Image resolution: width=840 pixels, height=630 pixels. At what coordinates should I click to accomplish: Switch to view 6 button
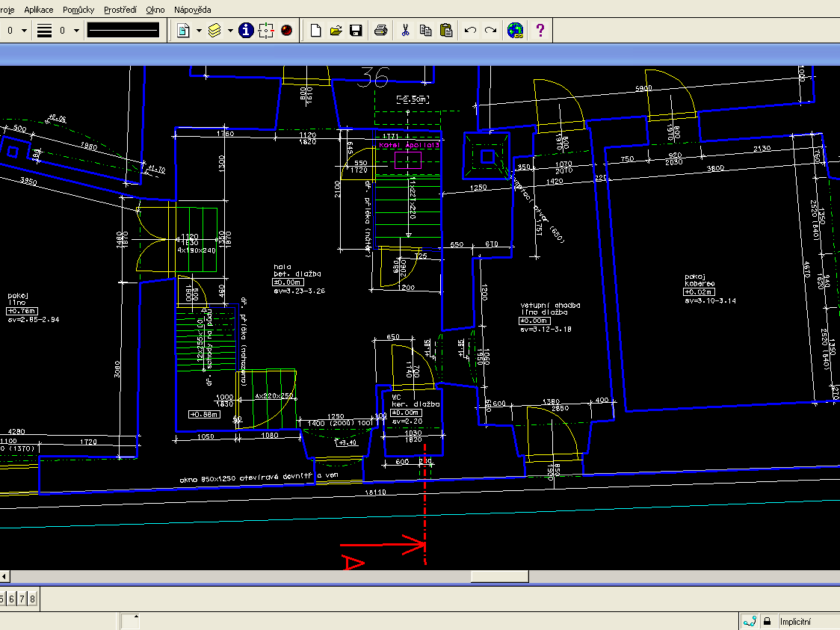[x=11, y=599]
